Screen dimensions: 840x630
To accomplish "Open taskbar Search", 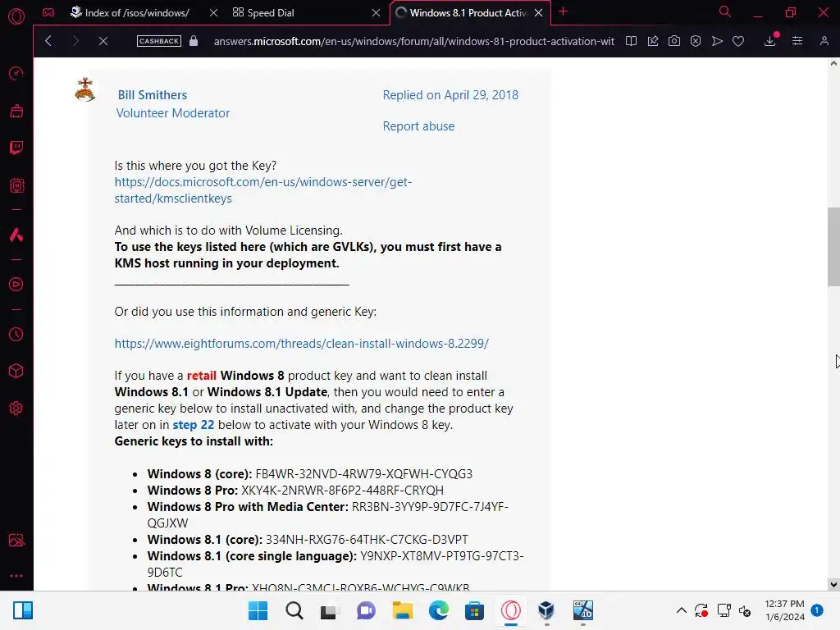I will click(294, 610).
